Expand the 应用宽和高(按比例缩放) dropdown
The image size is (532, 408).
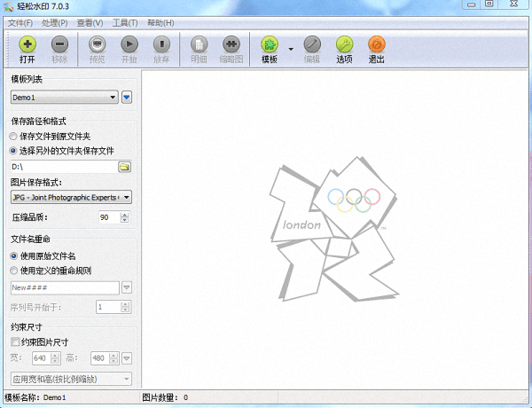71,379
